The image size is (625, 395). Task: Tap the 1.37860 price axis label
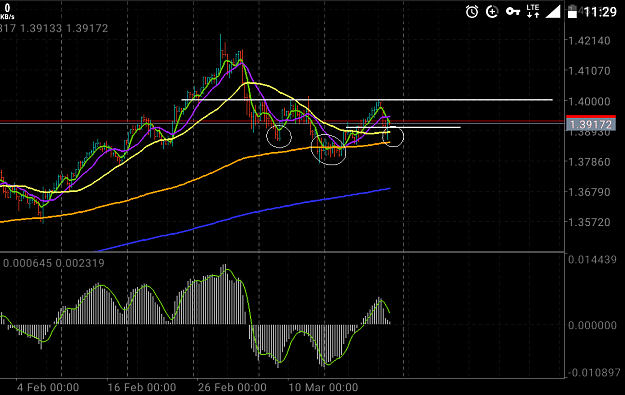589,162
